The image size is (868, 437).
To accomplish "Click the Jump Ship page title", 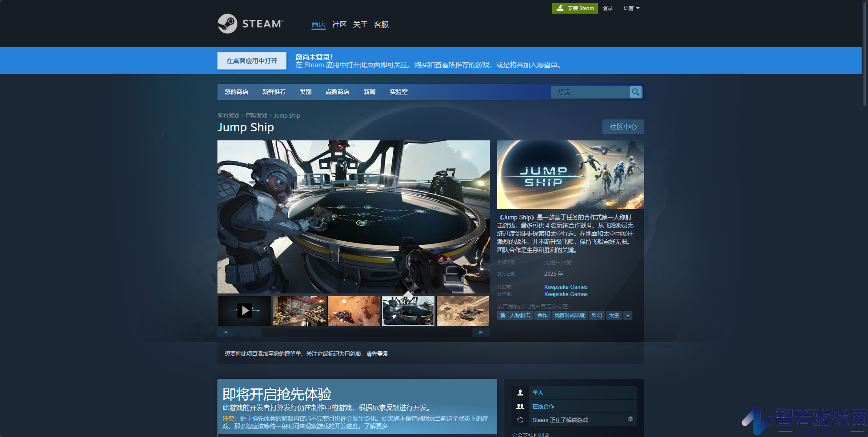I will tap(246, 128).
